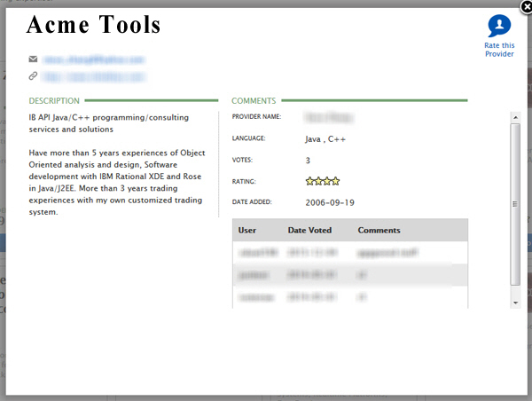Image resolution: width=532 pixels, height=401 pixels.
Task: Click the first row in comments table
Action: tap(350, 253)
